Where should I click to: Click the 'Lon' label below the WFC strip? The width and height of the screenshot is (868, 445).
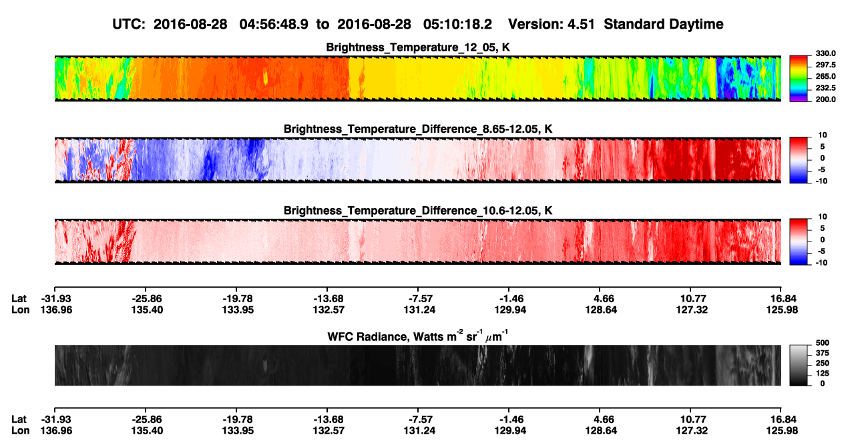20,430
